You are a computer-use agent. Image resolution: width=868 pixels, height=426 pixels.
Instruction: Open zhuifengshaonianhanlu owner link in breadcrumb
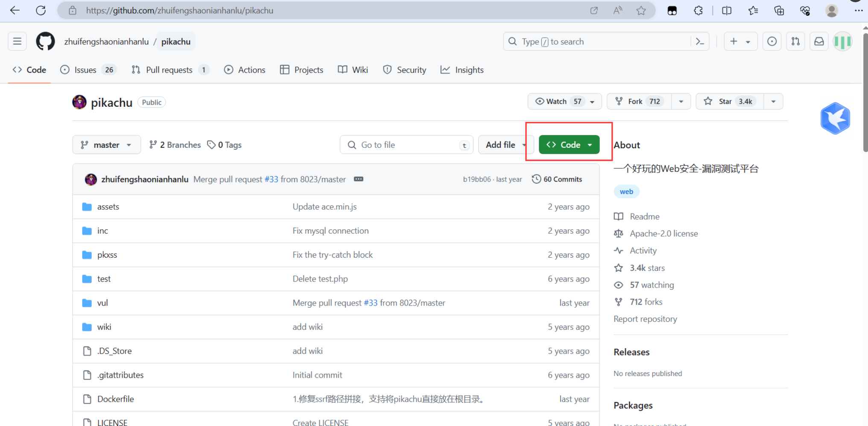pyautogui.click(x=106, y=41)
